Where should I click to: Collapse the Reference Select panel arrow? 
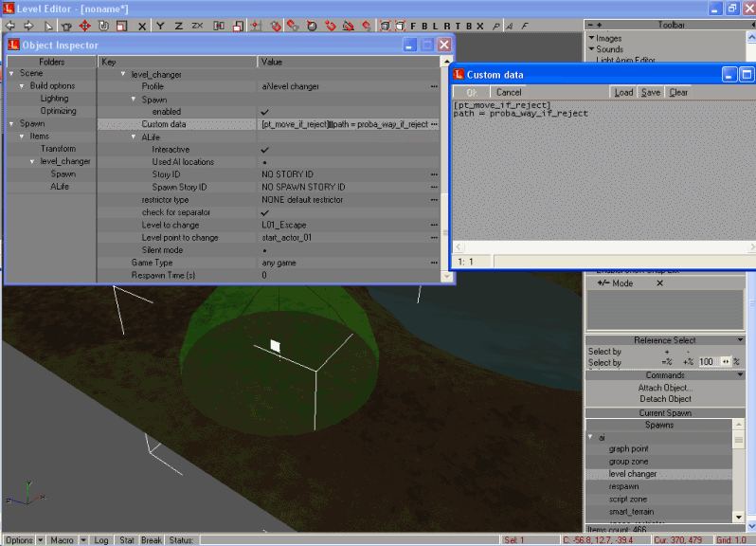[x=740, y=340]
